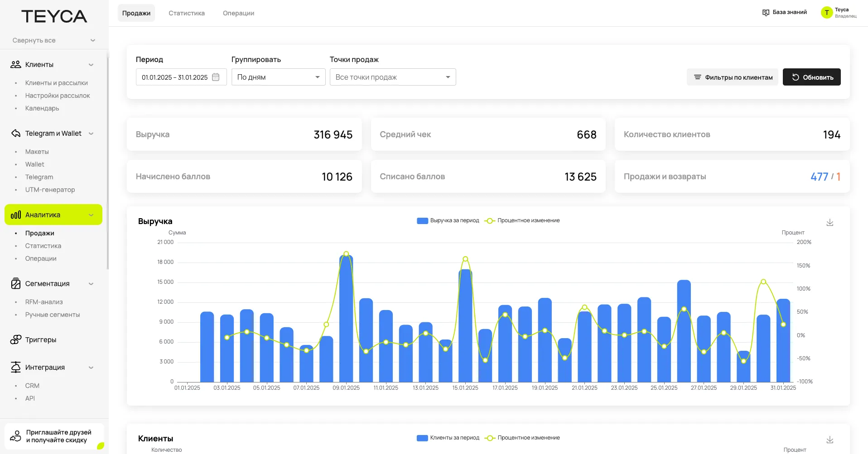Open the Все точки продаж dropdown
The width and height of the screenshot is (868, 454).
tap(392, 77)
